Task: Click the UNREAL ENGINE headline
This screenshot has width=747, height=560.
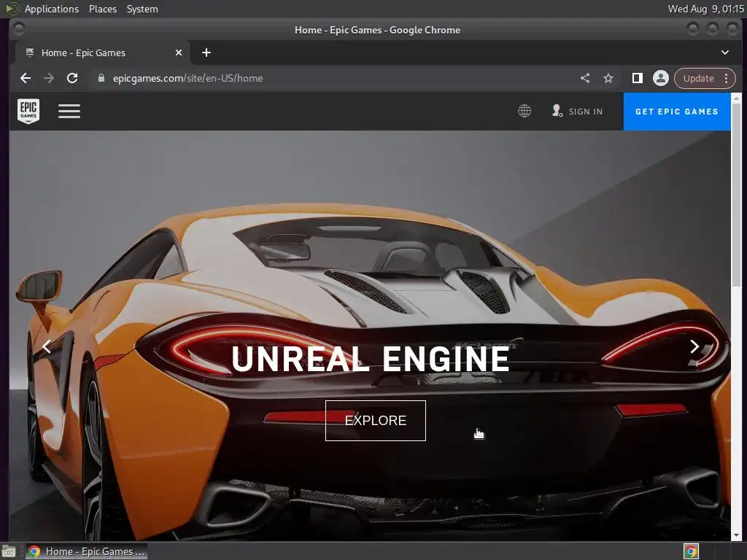Action: click(371, 359)
